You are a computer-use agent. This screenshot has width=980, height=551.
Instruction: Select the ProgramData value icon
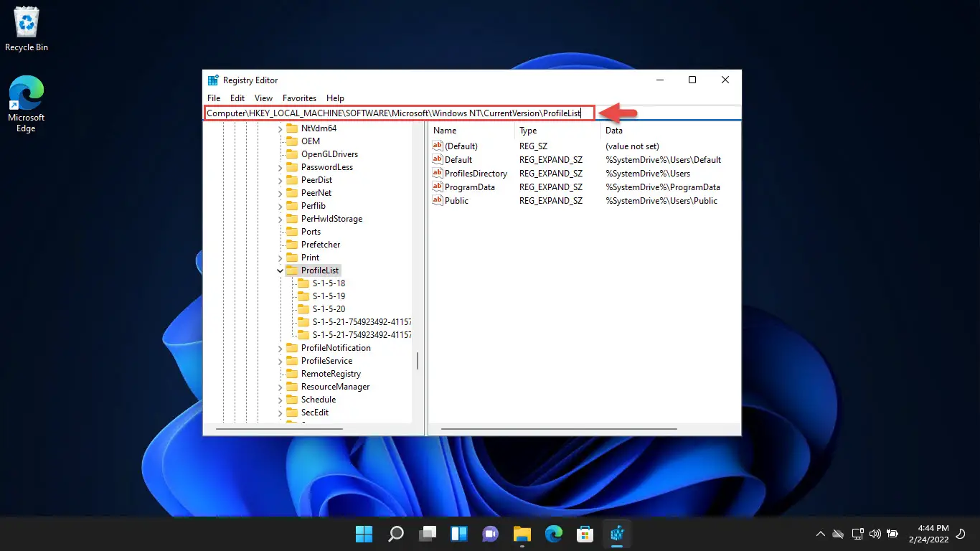tap(438, 187)
